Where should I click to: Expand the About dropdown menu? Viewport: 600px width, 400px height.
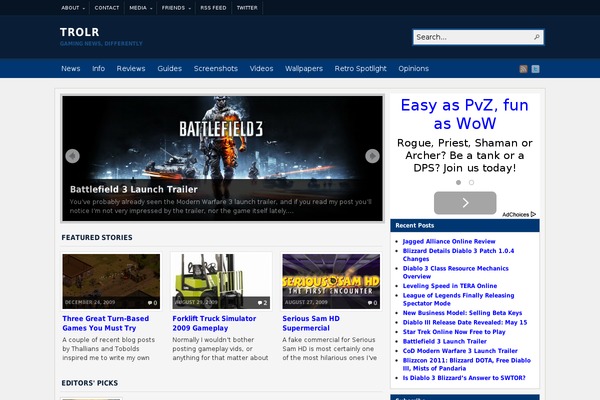coord(73,8)
